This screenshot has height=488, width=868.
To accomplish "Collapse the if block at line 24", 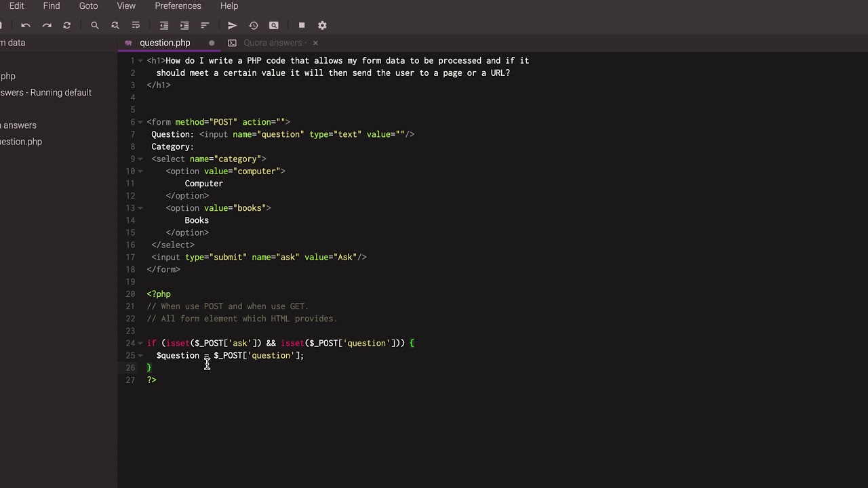I will (140, 344).
